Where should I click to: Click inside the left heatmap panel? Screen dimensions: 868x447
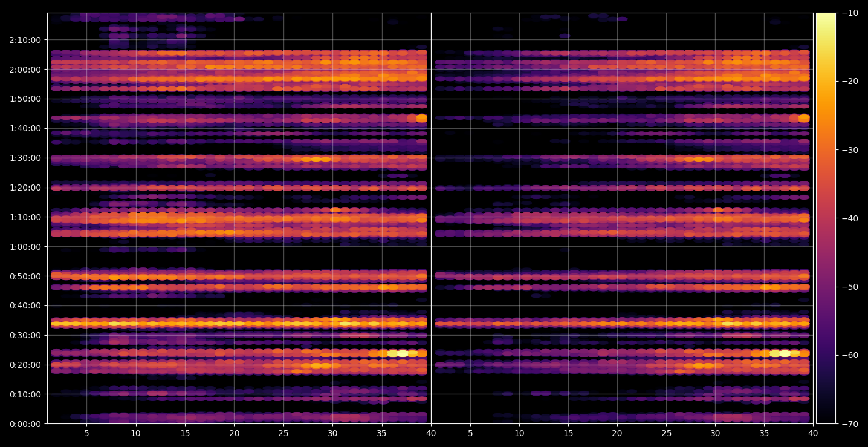click(x=239, y=218)
